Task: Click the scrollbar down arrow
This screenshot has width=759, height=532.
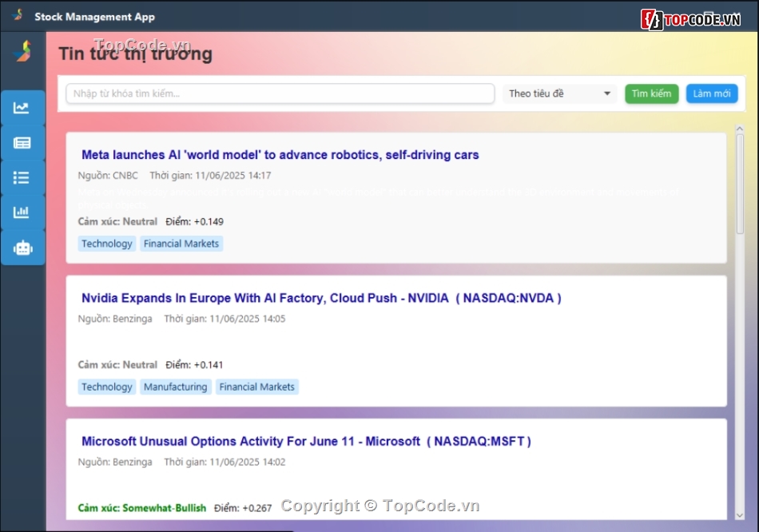Action: pyautogui.click(x=739, y=515)
